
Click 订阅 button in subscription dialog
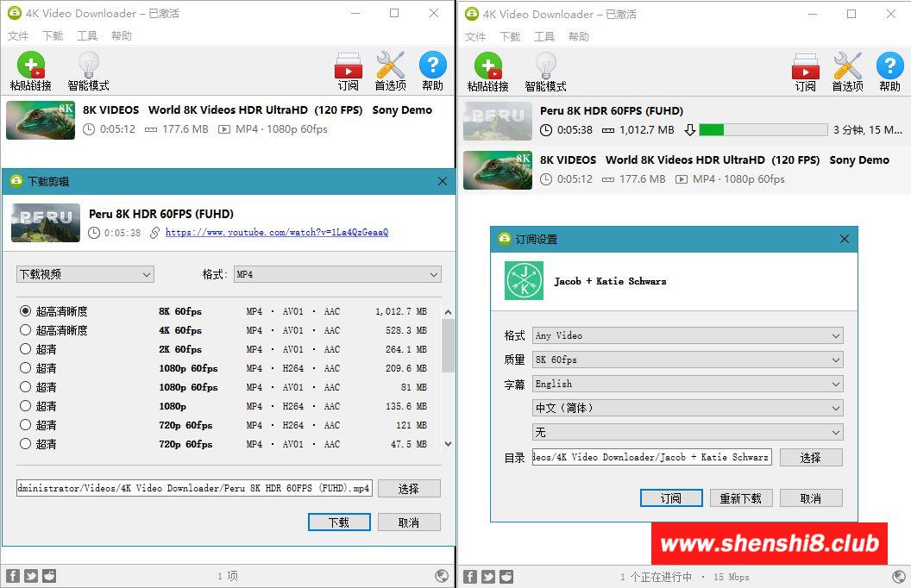click(671, 498)
